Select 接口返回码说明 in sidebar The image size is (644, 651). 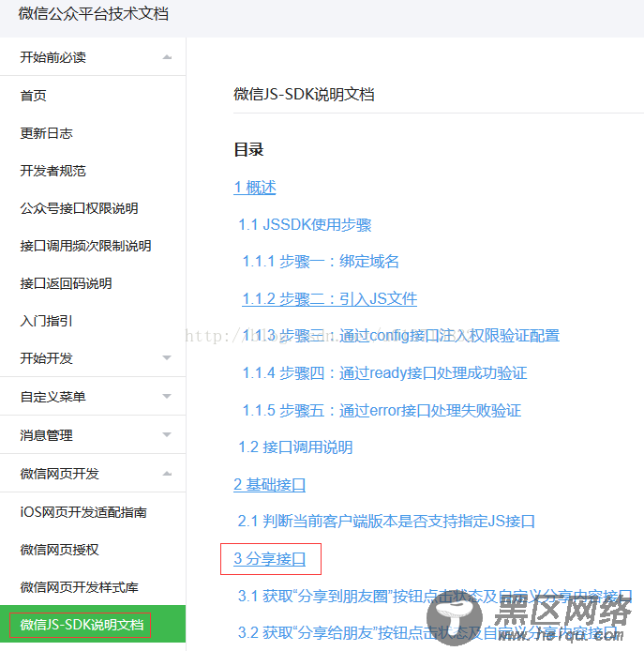point(66,283)
